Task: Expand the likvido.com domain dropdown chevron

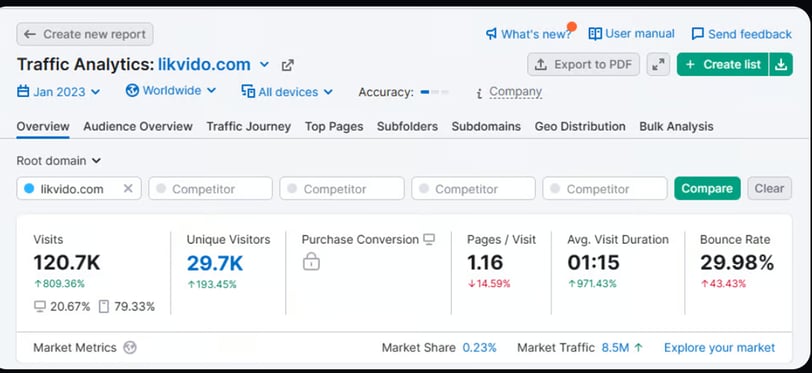Action: (x=264, y=65)
